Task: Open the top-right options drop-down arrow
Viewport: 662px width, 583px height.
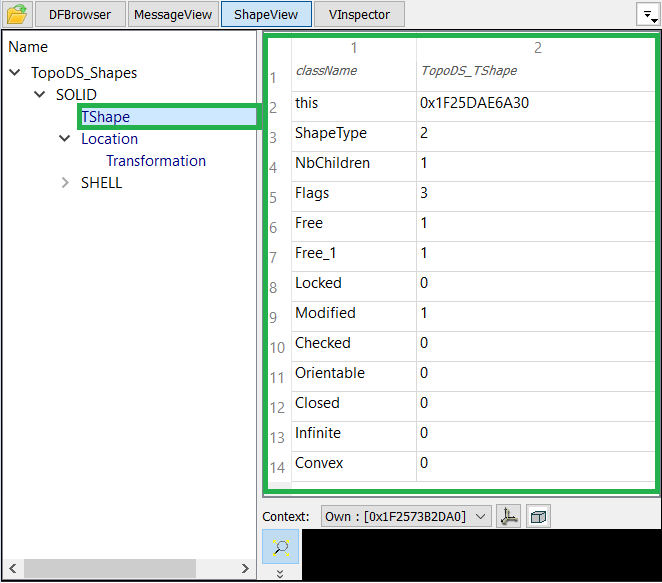Action: pos(647,15)
